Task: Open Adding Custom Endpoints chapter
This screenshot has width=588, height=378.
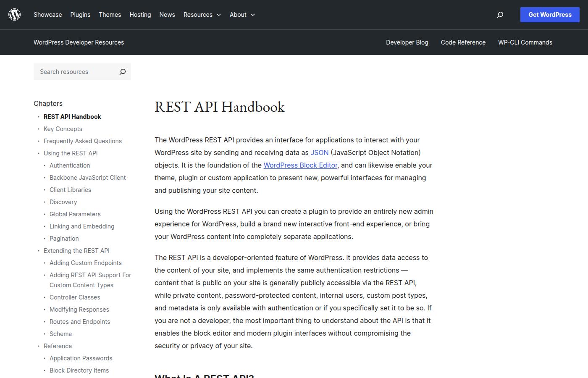Action: (86, 263)
